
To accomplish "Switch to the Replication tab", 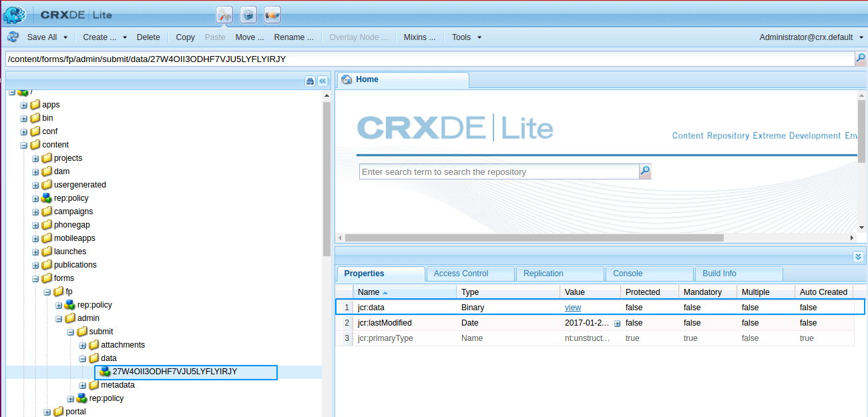I will pos(560,274).
